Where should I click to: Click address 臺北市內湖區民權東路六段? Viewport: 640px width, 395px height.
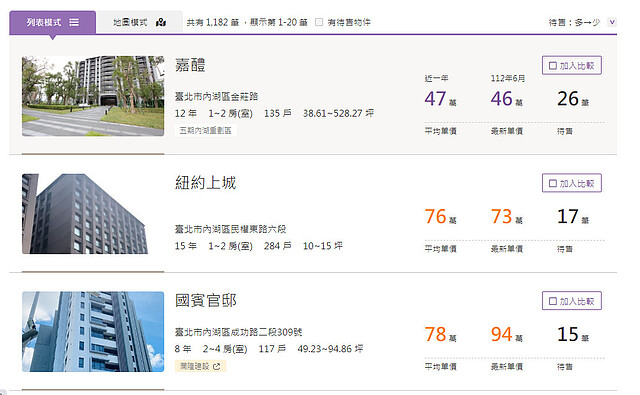pos(231,229)
